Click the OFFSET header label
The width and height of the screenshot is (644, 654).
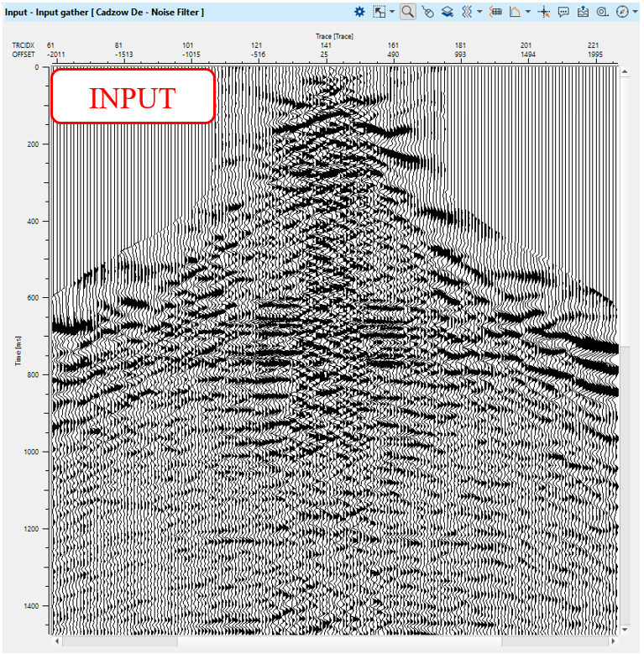click(x=24, y=55)
